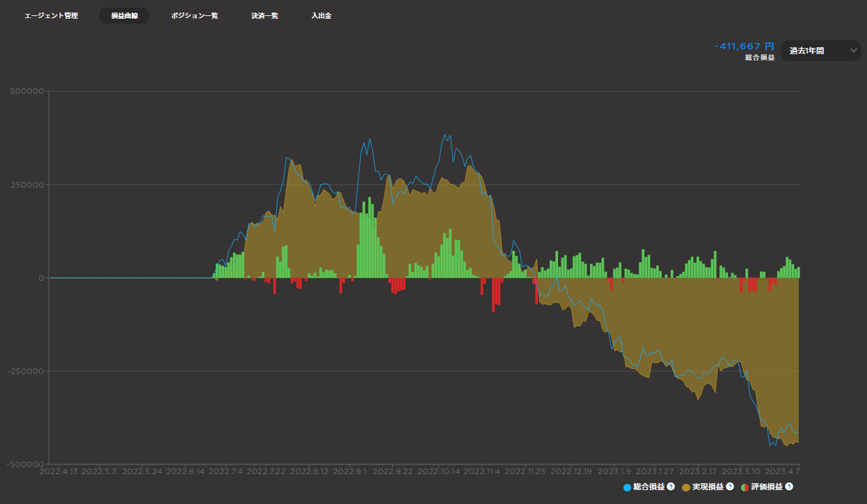Go to the 決済一覧 tab
The width and height of the screenshot is (867, 504).
264,15
